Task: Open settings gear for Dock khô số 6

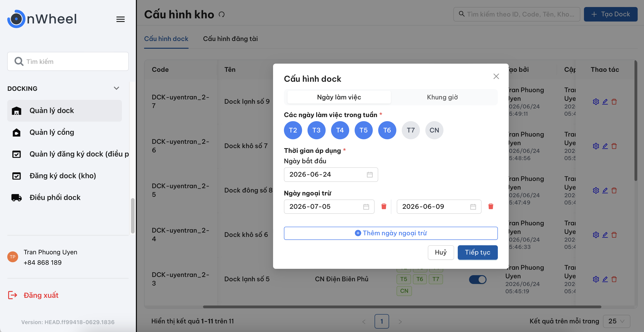Action: [596, 235]
